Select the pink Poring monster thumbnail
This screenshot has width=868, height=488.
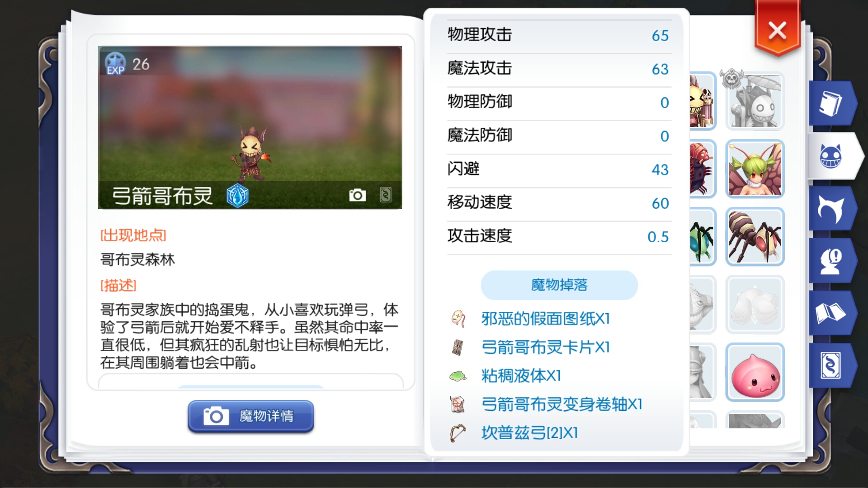pyautogui.click(x=755, y=372)
